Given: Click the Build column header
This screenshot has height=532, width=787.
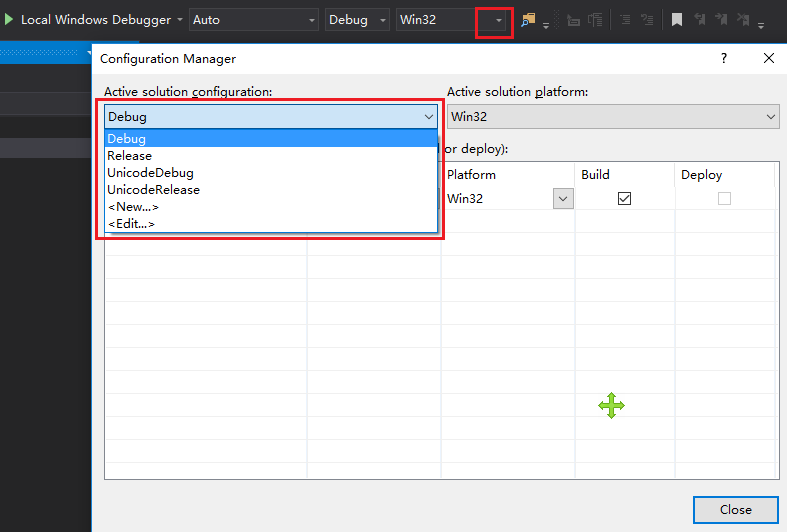Looking at the screenshot, I should pos(624,175).
